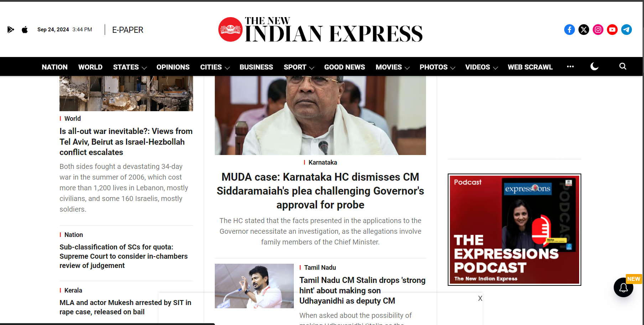Viewport: 644px width, 325px height.
Task: Open the Apple App Store icon
Action: pos(25,30)
